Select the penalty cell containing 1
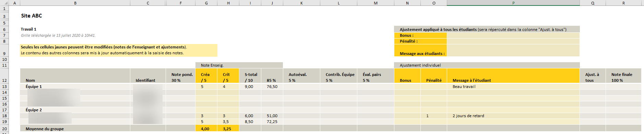The image size is (644, 134). [x=434, y=116]
